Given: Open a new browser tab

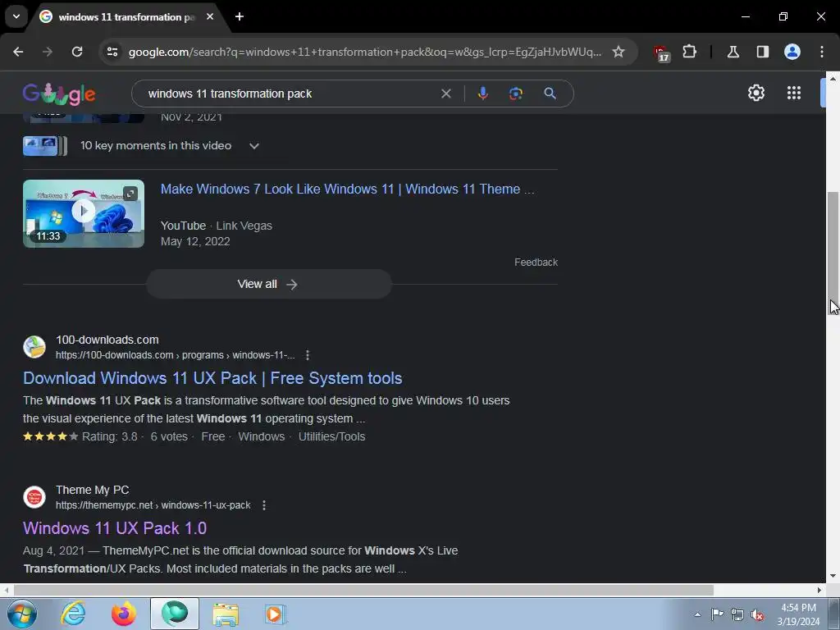Looking at the screenshot, I should (x=240, y=16).
